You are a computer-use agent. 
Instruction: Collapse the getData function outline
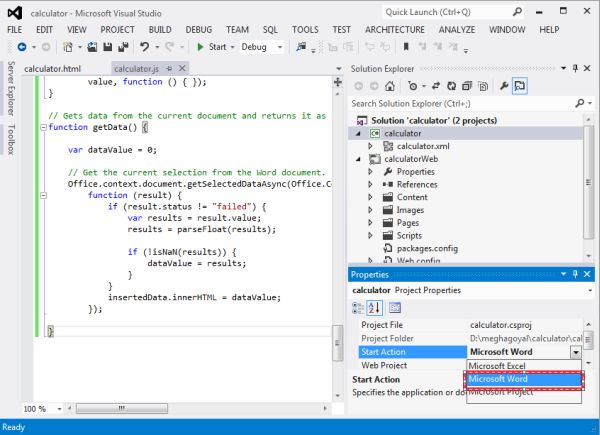(x=41, y=127)
